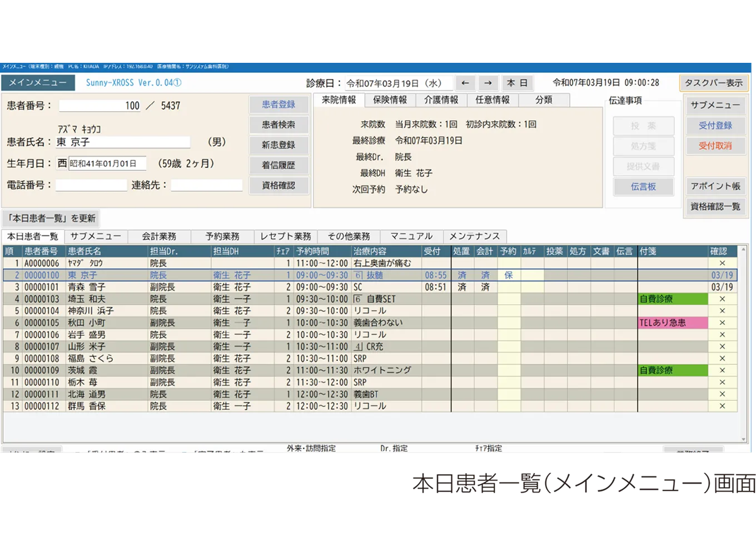The image size is (756, 556).
Task: Select patient row 岩手 盛男
Action: coord(370,335)
